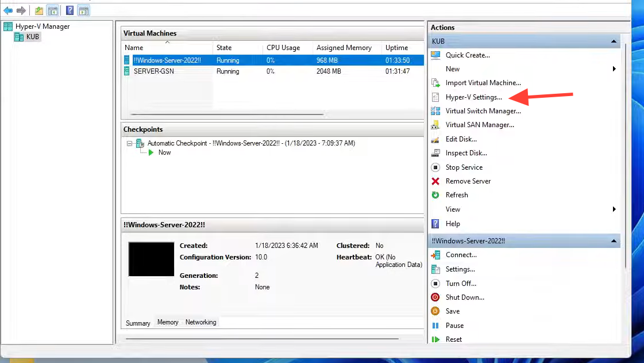Image resolution: width=644 pixels, height=363 pixels.
Task: Open Edit Disk... action
Action: 461,139
